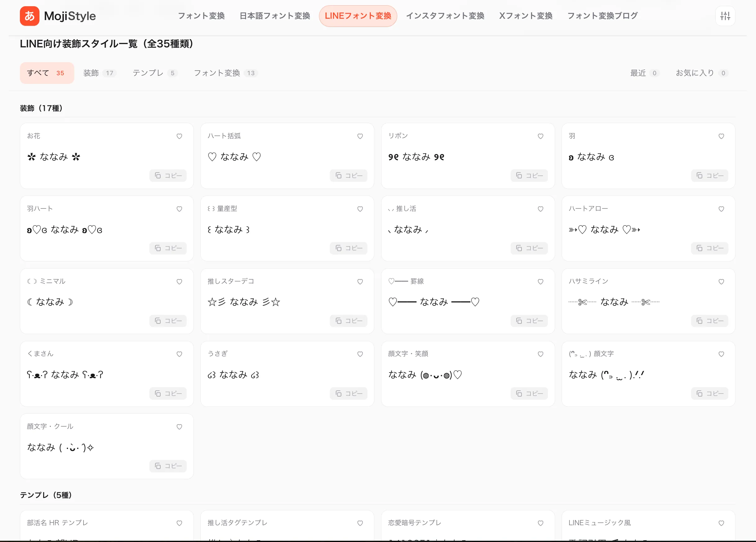Click the MojiStyle logo icon
Image resolution: width=756 pixels, height=542 pixels.
pyautogui.click(x=30, y=16)
